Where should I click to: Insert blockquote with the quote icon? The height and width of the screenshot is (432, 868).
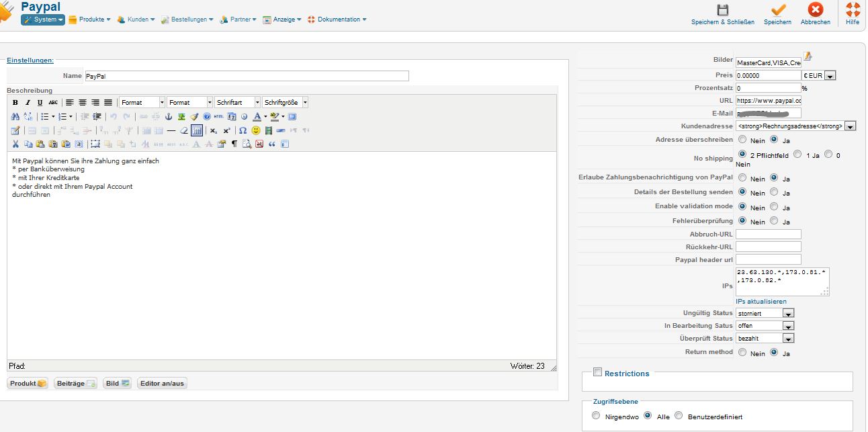272,144
